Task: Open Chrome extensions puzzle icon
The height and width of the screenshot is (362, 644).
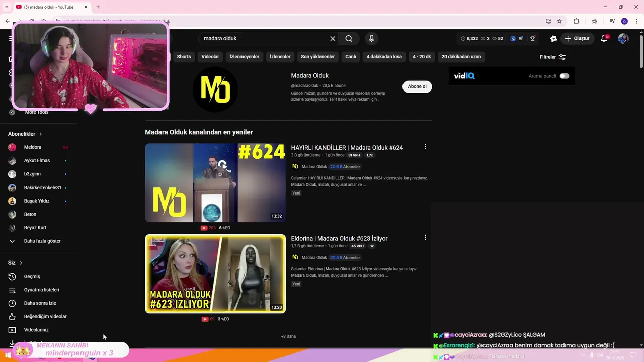Action: [577, 21]
